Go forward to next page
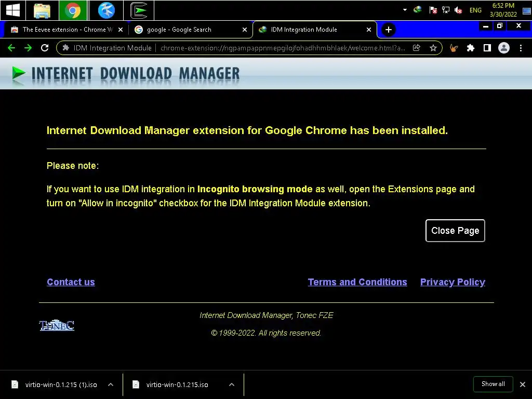532x399 pixels. (x=28, y=48)
